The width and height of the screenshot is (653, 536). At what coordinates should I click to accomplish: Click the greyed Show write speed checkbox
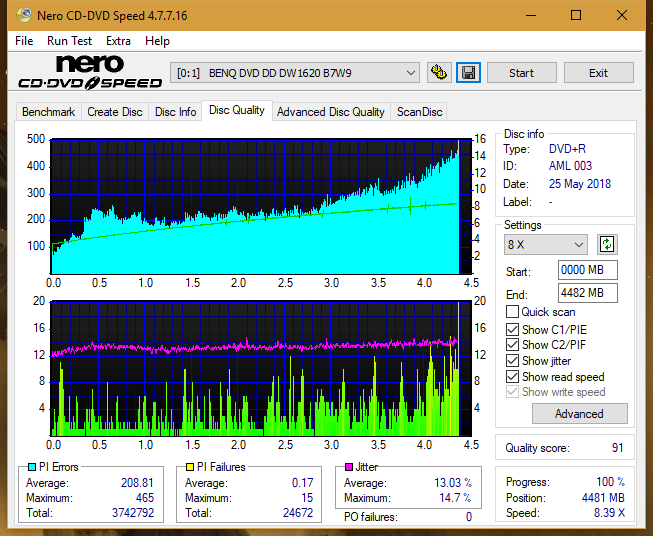[x=512, y=392]
